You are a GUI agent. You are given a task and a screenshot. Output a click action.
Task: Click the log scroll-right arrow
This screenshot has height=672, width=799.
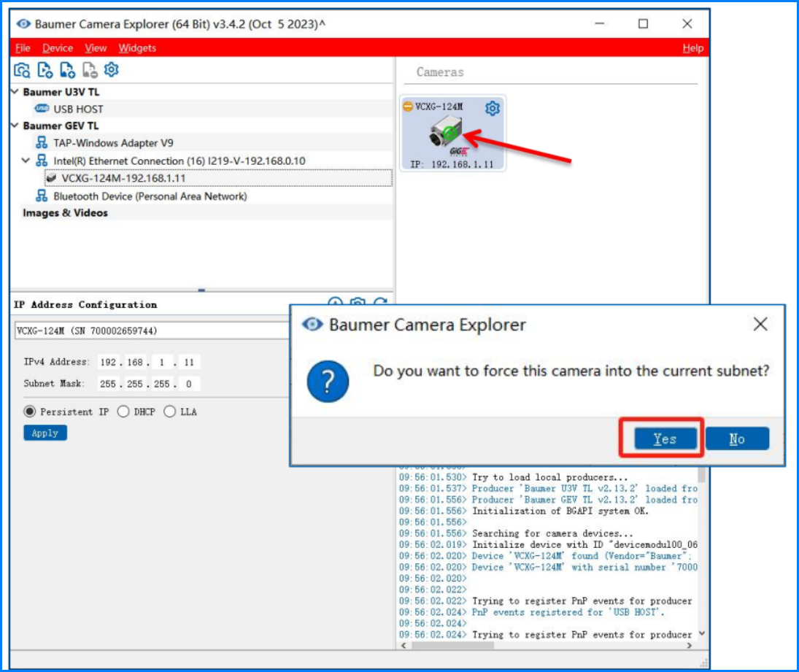click(x=690, y=646)
